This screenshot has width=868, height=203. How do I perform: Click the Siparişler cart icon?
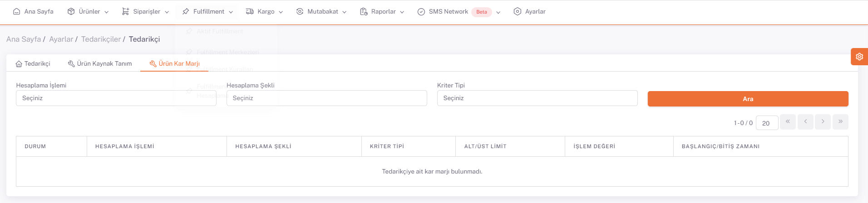point(125,12)
